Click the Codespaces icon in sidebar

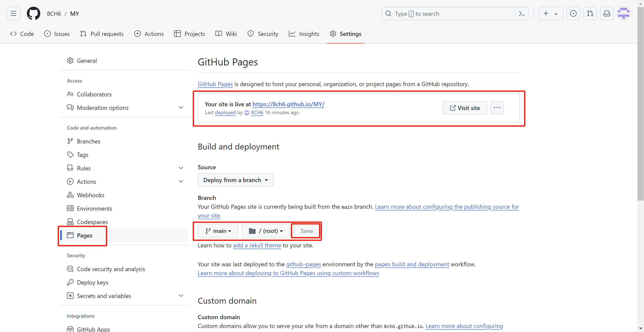coord(70,222)
